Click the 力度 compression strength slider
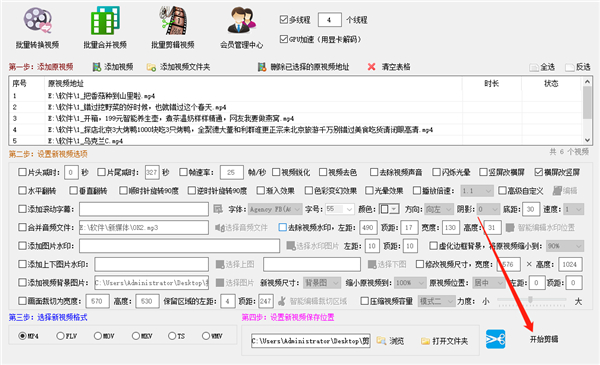This screenshot has height=365, width=600. (532, 301)
